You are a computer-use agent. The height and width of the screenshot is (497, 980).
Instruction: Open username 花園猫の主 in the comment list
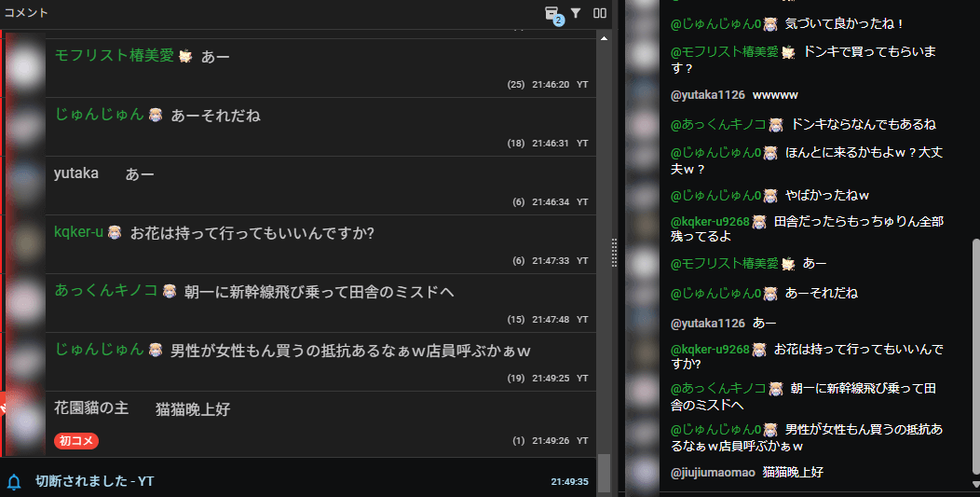point(91,408)
